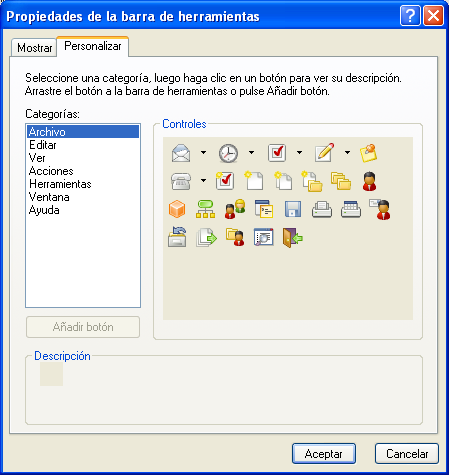Click the Aceptar button
449x475 pixels.
[324, 454]
